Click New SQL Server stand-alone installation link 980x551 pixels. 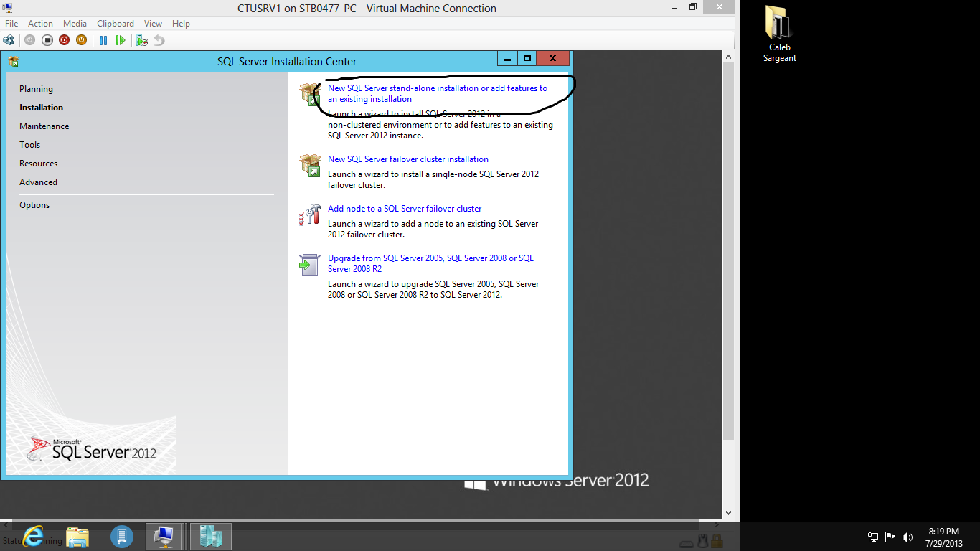pos(437,94)
